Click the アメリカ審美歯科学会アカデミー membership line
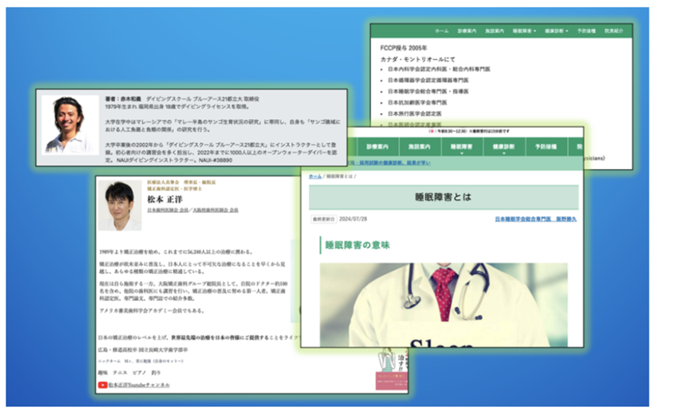This screenshot has height=412, width=680. (151, 311)
